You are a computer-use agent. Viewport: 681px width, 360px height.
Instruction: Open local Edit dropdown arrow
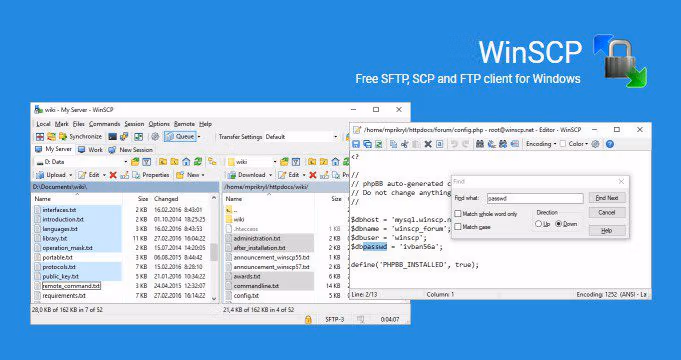point(104,175)
